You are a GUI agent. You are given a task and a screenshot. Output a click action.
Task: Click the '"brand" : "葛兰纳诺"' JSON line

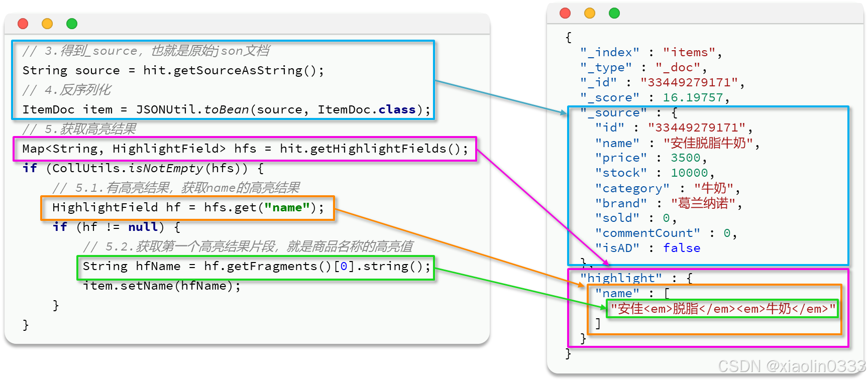669,203
